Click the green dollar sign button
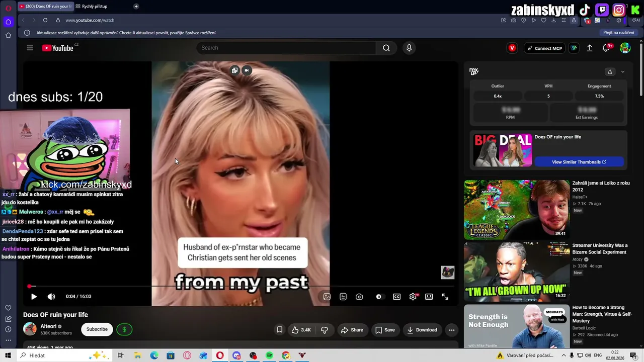Viewport: 644px width, 362px height. point(124,329)
